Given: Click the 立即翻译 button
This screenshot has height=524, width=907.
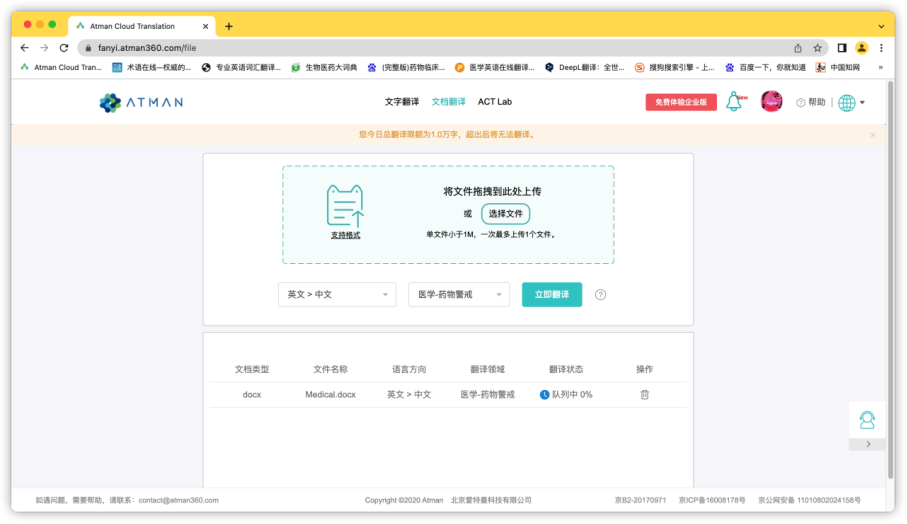Looking at the screenshot, I should [x=552, y=294].
